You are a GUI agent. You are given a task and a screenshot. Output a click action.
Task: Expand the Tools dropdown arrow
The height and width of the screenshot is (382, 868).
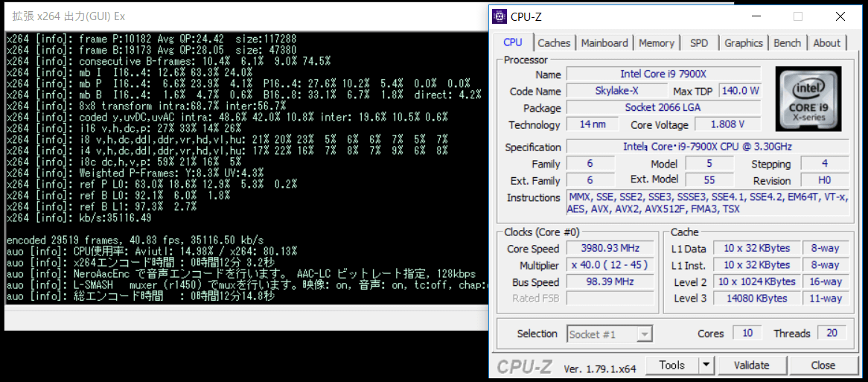click(x=706, y=366)
